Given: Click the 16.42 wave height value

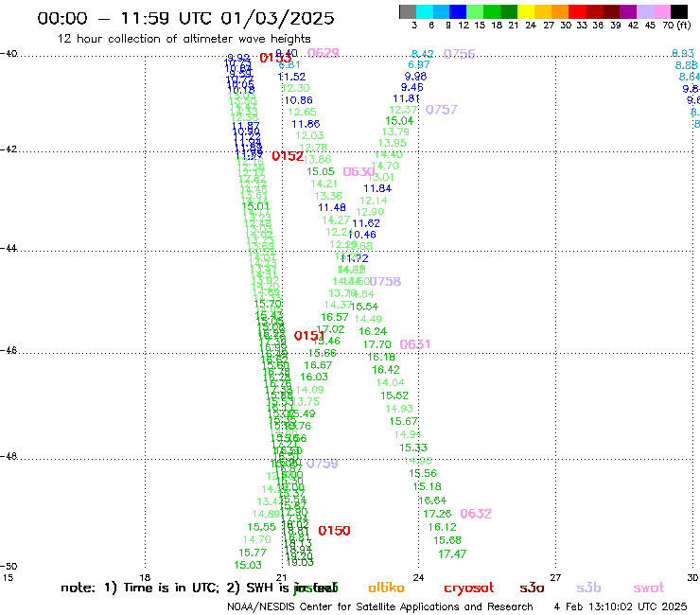Looking at the screenshot, I should tap(386, 370).
